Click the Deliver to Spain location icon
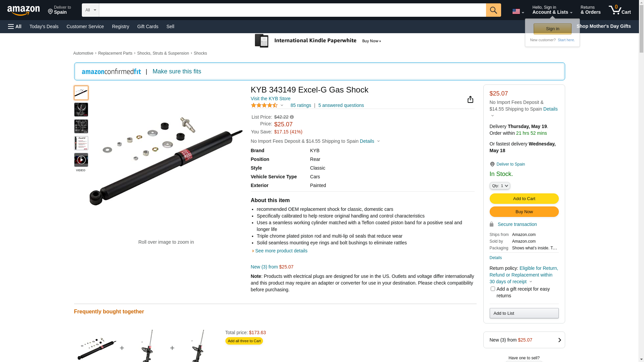 click(492, 164)
